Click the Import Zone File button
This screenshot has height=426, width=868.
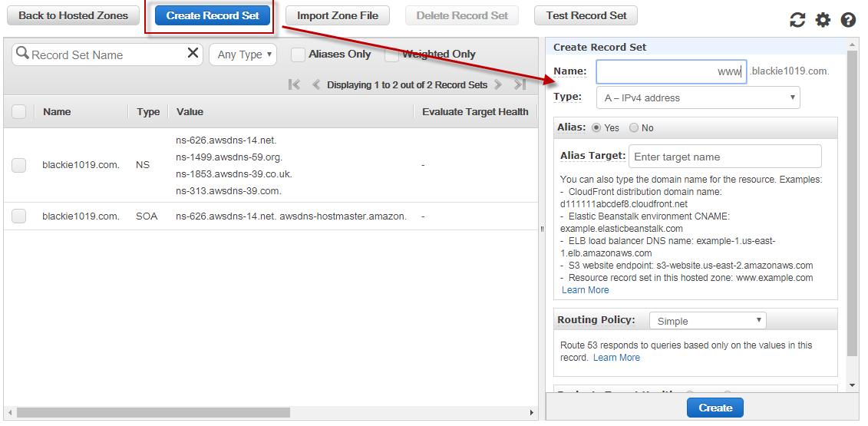click(338, 15)
